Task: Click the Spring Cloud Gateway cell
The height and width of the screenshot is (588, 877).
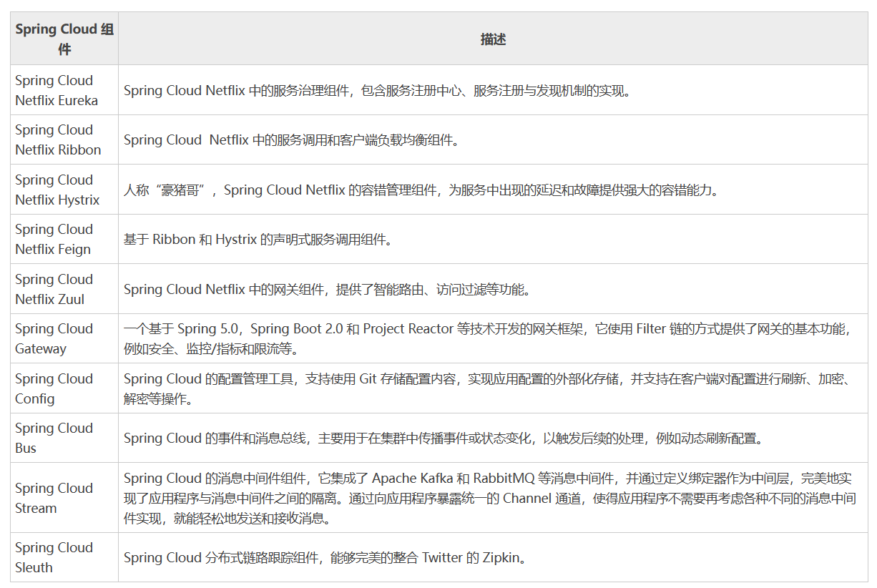Action: pyautogui.click(x=54, y=338)
